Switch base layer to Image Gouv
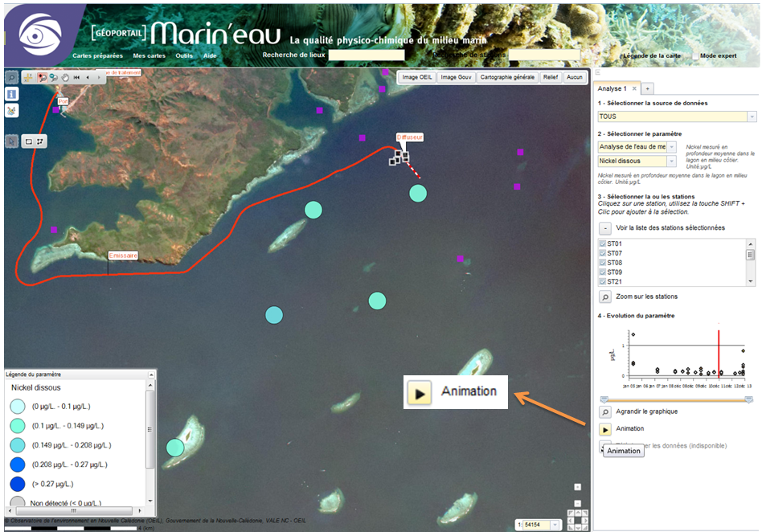This screenshot has width=762, height=532. tap(456, 77)
